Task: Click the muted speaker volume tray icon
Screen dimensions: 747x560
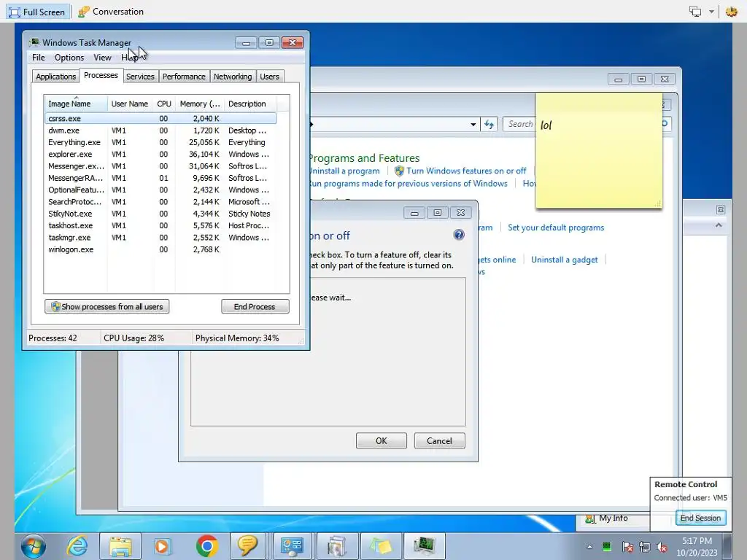Action: (662, 547)
